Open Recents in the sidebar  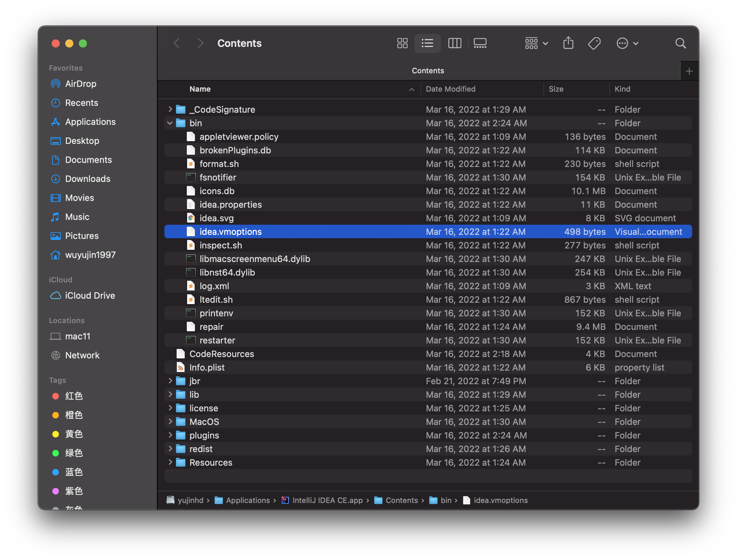[82, 103]
